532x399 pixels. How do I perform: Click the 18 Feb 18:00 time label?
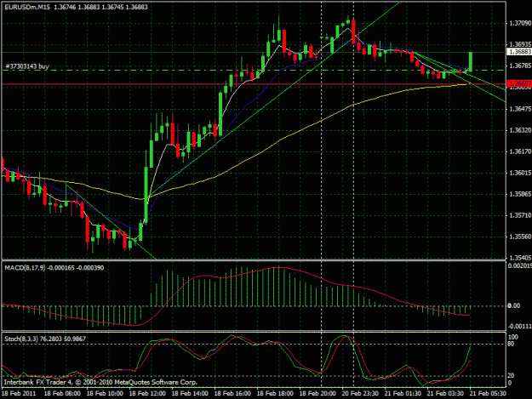tap(275, 393)
